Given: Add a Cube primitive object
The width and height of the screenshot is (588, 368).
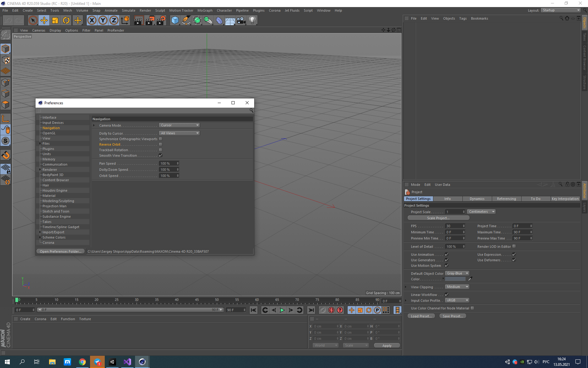Looking at the screenshot, I should [x=175, y=21].
